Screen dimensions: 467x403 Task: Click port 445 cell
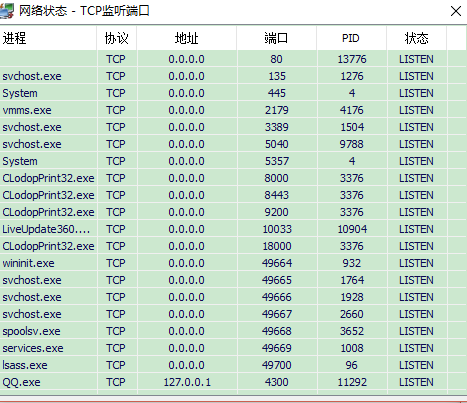(x=277, y=93)
